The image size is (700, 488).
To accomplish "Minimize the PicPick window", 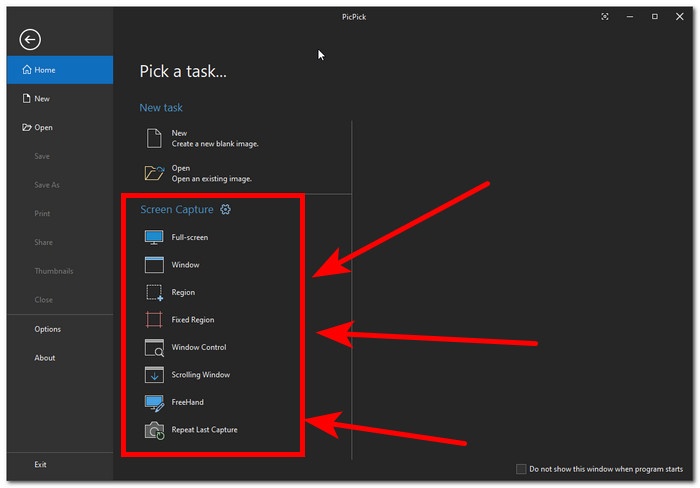I will coord(629,17).
